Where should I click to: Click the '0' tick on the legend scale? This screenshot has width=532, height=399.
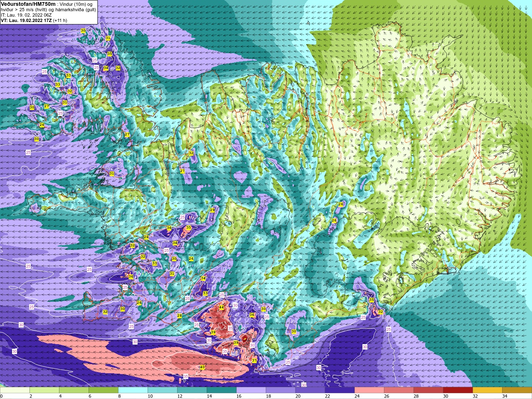2,396
